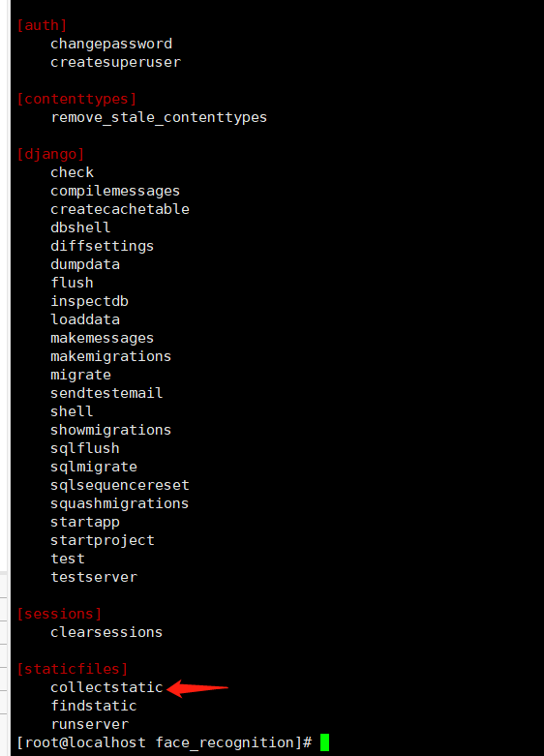Click the [auth] section header
Image resolution: width=544 pixels, height=756 pixels.
42,25
